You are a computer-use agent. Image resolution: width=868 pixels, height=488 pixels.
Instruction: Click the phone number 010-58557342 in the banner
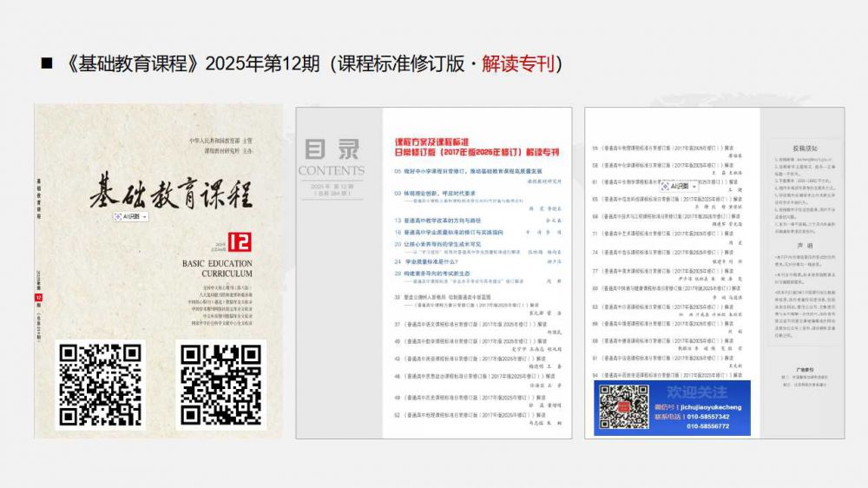click(x=707, y=417)
